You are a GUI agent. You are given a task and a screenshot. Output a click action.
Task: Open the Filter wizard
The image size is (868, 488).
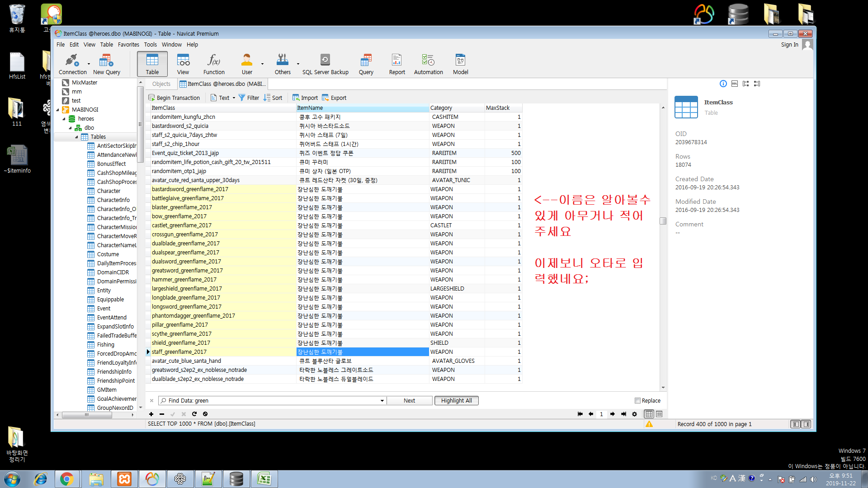tap(249, 98)
